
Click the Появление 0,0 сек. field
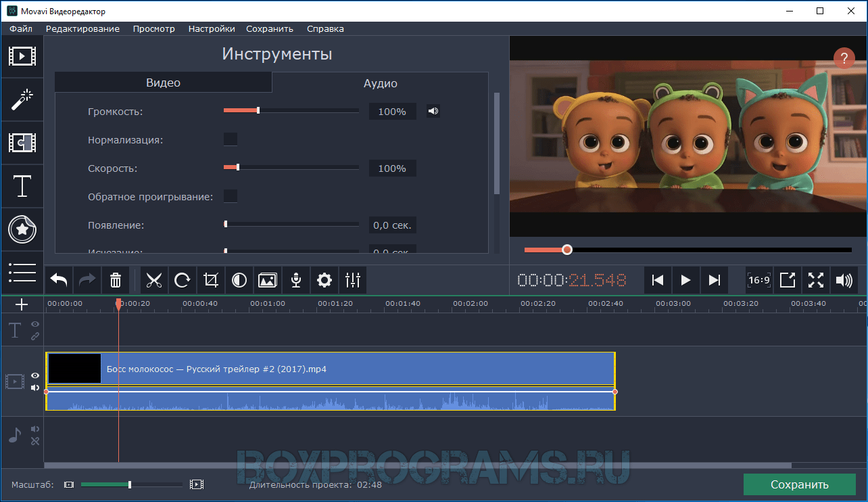(392, 225)
